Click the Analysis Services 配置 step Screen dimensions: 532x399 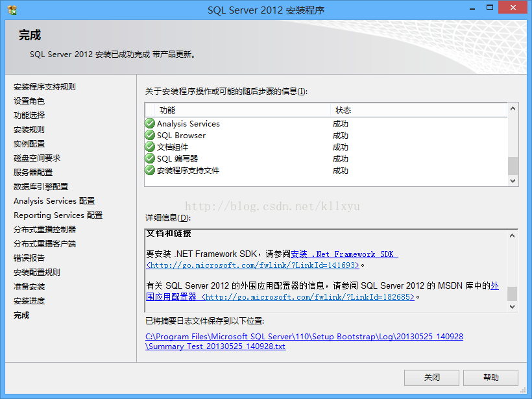click(x=54, y=201)
